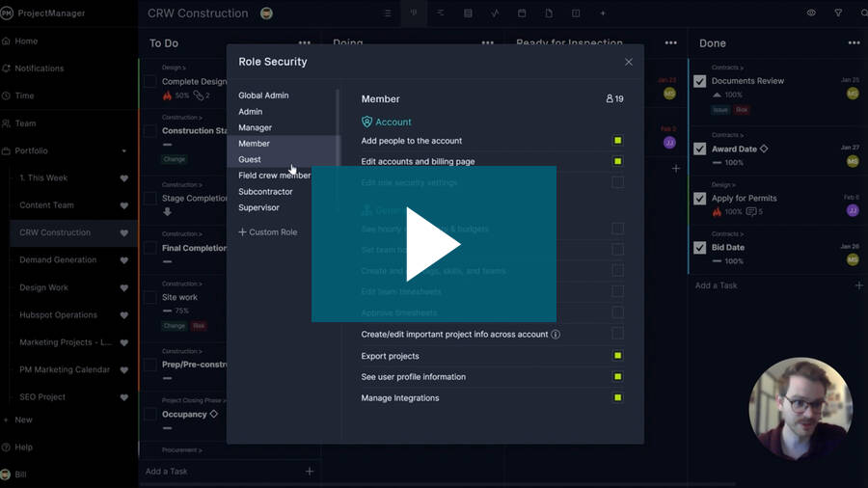The height and width of the screenshot is (488, 868).
Task: Create a New project in sidebar
Action: (x=23, y=420)
